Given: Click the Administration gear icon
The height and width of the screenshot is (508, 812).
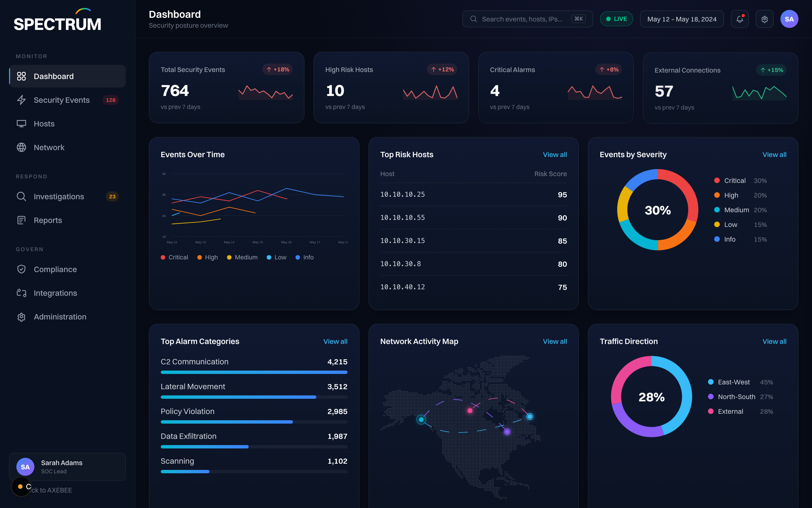Looking at the screenshot, I should (x=21, y=317).
